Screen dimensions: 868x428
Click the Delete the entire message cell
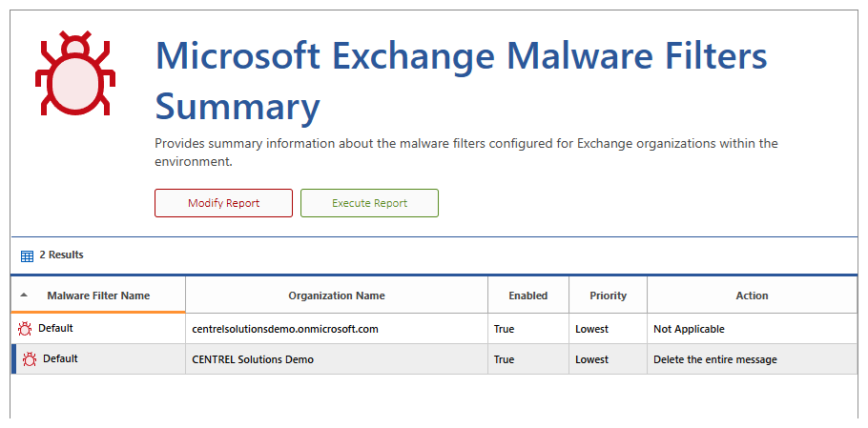752,359
